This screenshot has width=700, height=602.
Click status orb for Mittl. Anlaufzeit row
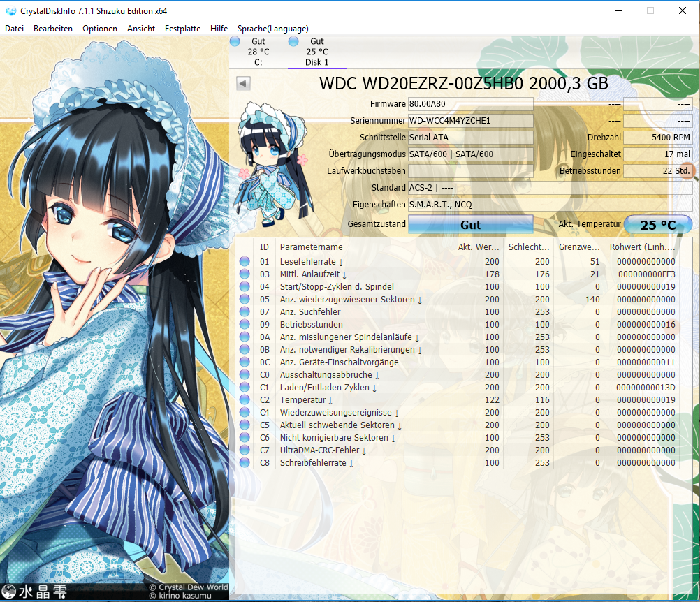(245, 274)
